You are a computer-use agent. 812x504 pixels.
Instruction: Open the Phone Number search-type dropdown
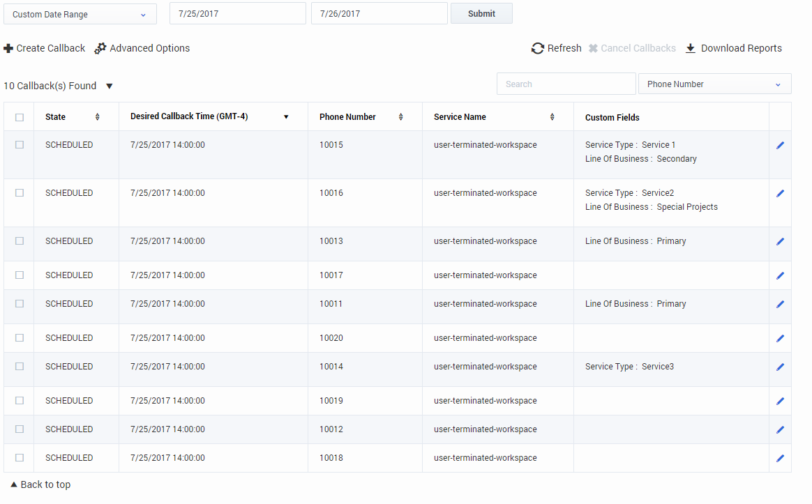click(x=714, y=84)
